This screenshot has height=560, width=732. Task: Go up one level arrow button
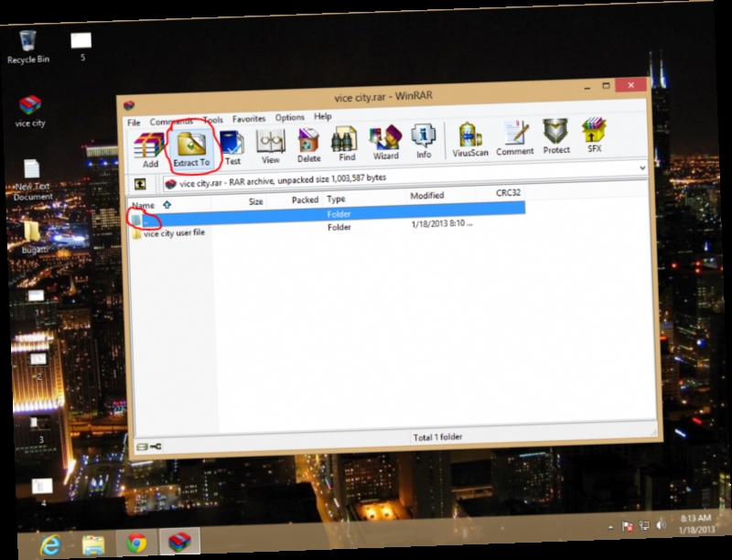pos(140,184)
